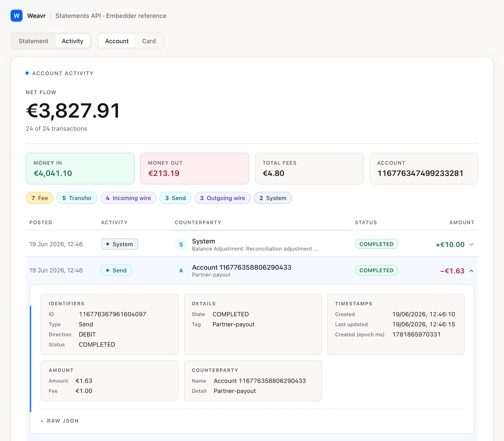Click Type value Send in Identifiers
The height and width of the screenshot is (441, 504).
click(x=86, y=324)
